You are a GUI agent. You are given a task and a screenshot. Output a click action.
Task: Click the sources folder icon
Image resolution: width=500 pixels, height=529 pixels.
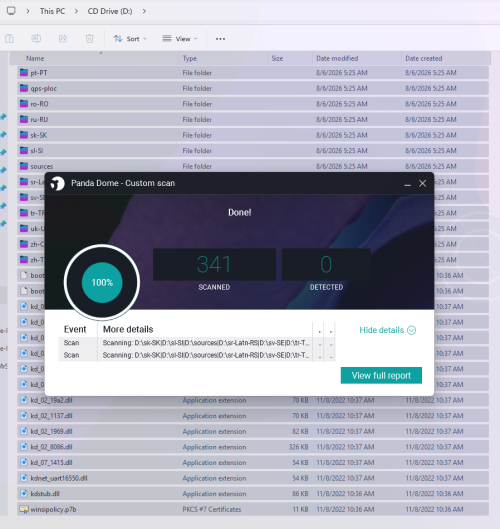click(24, 166)
